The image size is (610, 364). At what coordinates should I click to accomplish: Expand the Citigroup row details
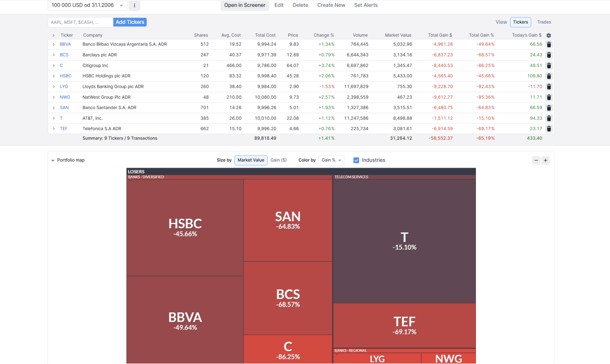pyautogui.click(x=54, y=66)
